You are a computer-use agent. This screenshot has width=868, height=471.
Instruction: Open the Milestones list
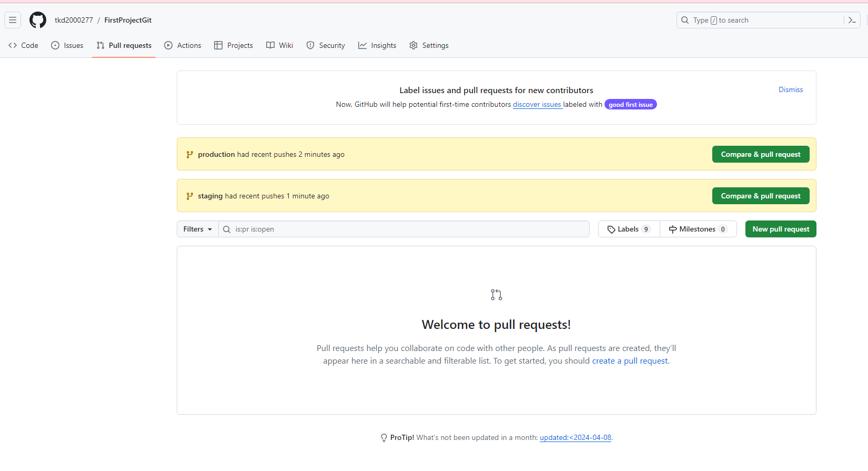(698, 229)
